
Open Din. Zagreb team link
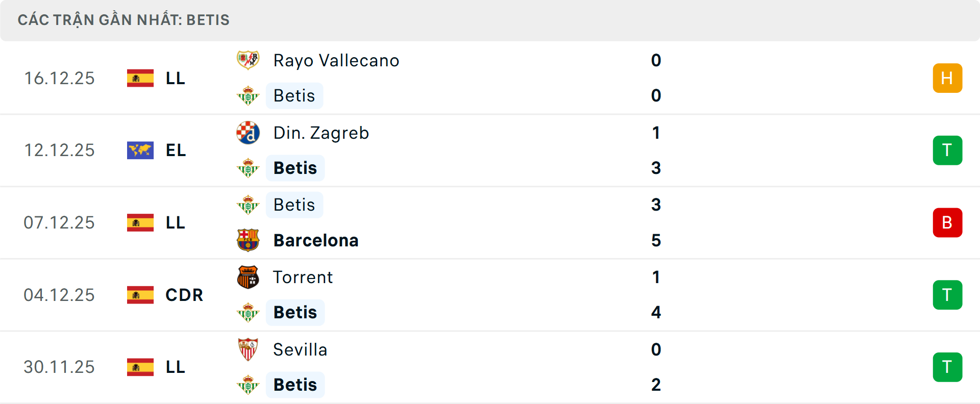point(321,133)
